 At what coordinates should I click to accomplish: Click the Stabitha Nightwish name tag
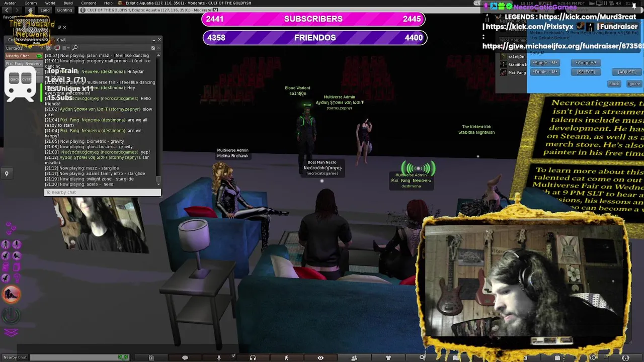(x=476, y=130)
